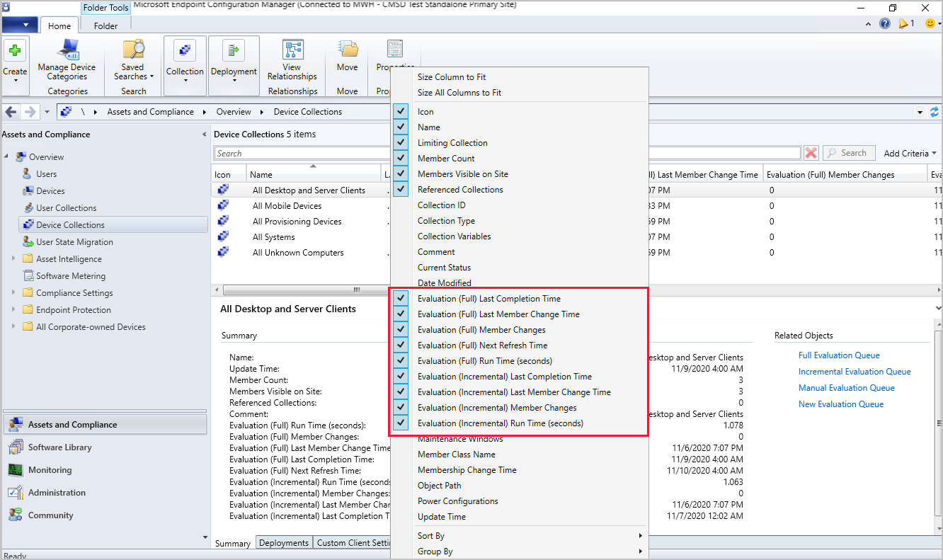Image resolution: width=943 pixels, height=560 pixels.
Task: Clear search with the red X icon
Action: pos(811,153)
